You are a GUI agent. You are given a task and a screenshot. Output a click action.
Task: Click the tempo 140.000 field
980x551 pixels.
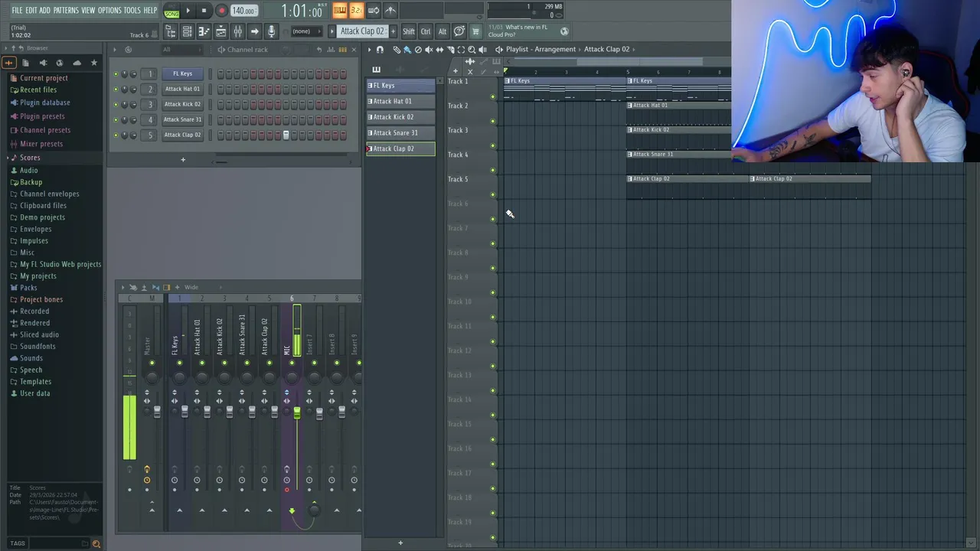coord(243,11)
